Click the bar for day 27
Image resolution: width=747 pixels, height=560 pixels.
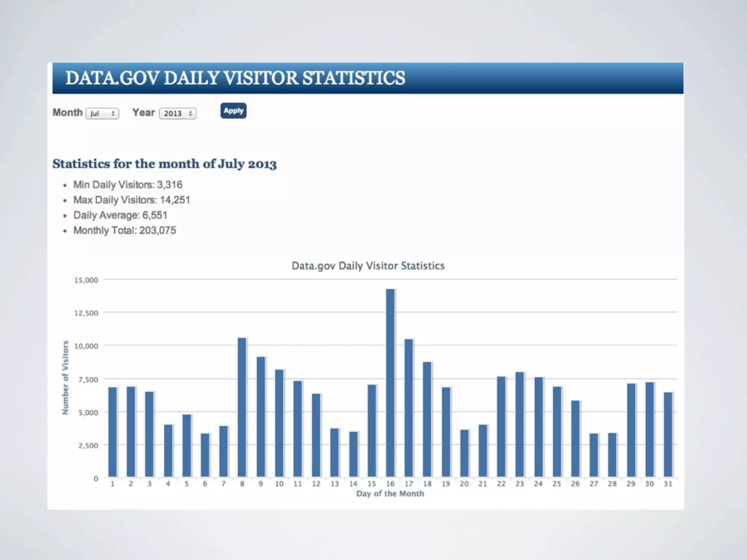[593, 455]
